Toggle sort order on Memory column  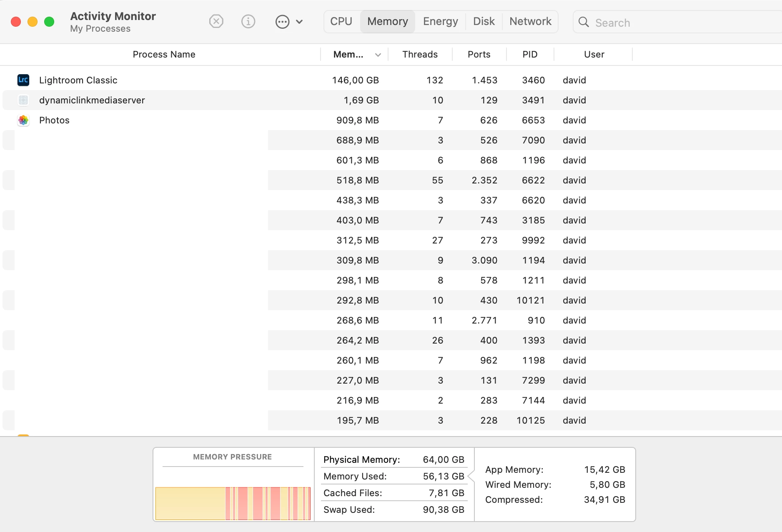[354, 54]
